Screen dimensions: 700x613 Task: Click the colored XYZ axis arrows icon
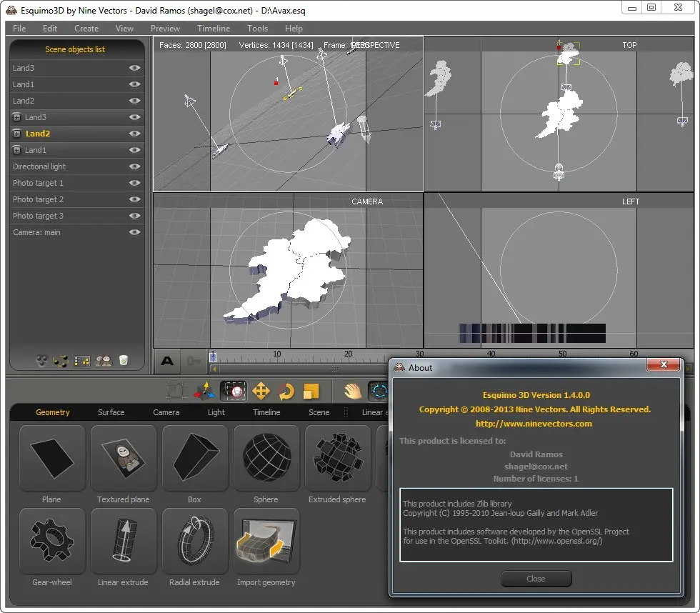coord(204,391)
